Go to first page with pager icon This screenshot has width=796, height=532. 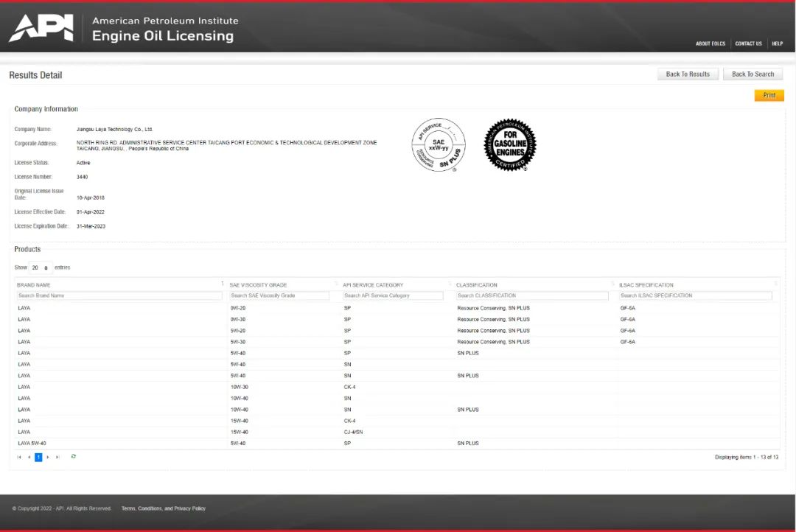coord(18,458)
